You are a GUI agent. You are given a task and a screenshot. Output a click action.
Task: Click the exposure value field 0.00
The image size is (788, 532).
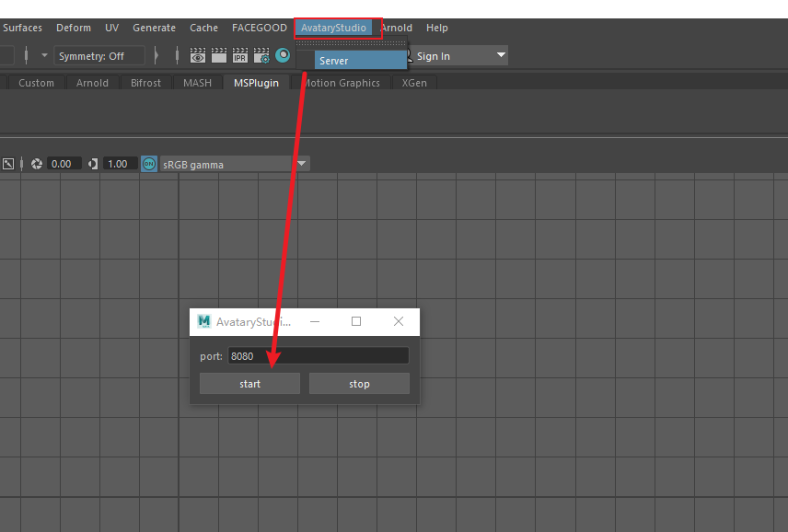coord(64,164)
